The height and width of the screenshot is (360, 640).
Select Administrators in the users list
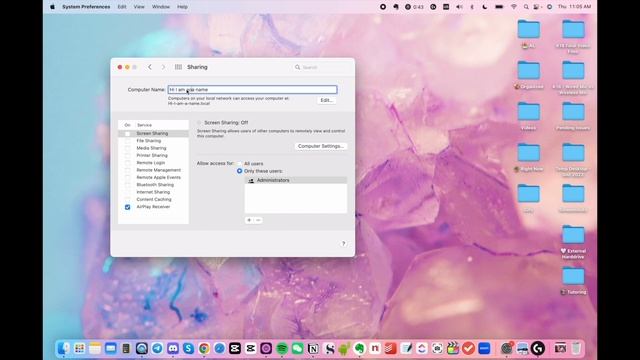[x=296, y=180]
